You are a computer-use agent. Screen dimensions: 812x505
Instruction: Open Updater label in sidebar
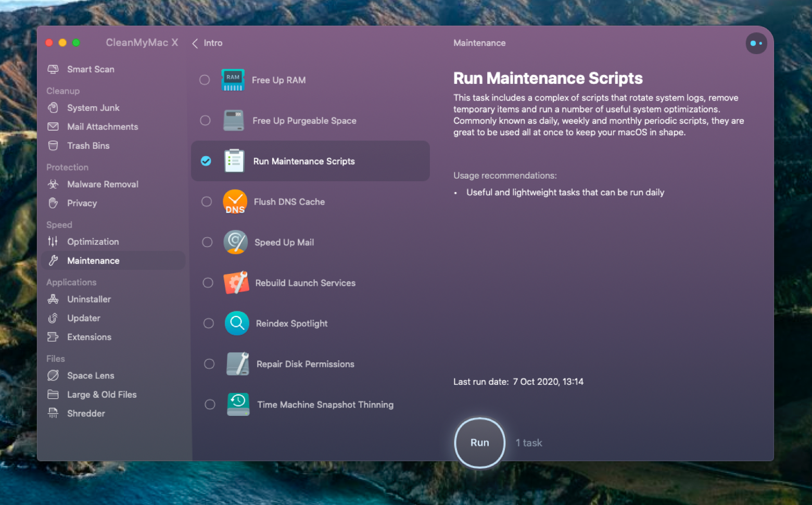click(84, 318)
